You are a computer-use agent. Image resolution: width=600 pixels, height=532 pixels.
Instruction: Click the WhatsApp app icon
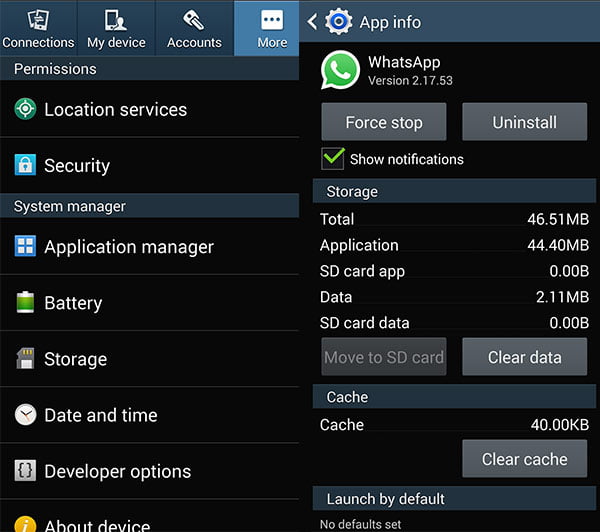[x=340, y=70]
